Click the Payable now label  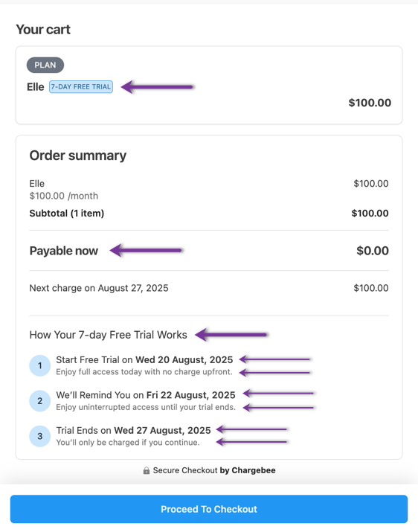(64, 251)
